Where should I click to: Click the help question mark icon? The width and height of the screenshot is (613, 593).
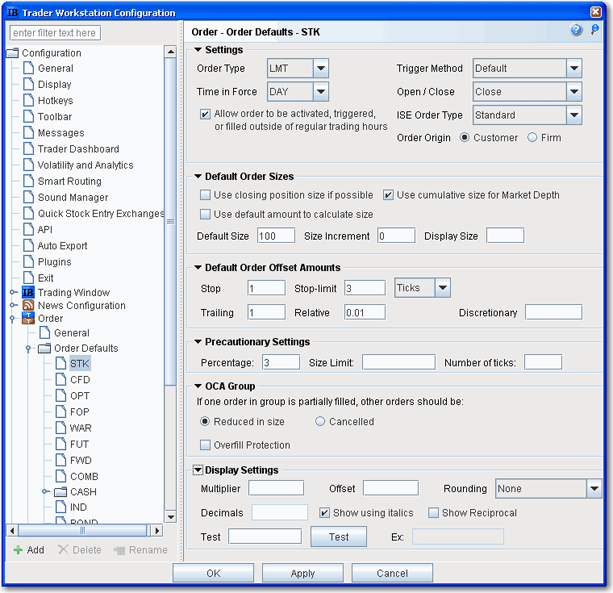576,30
